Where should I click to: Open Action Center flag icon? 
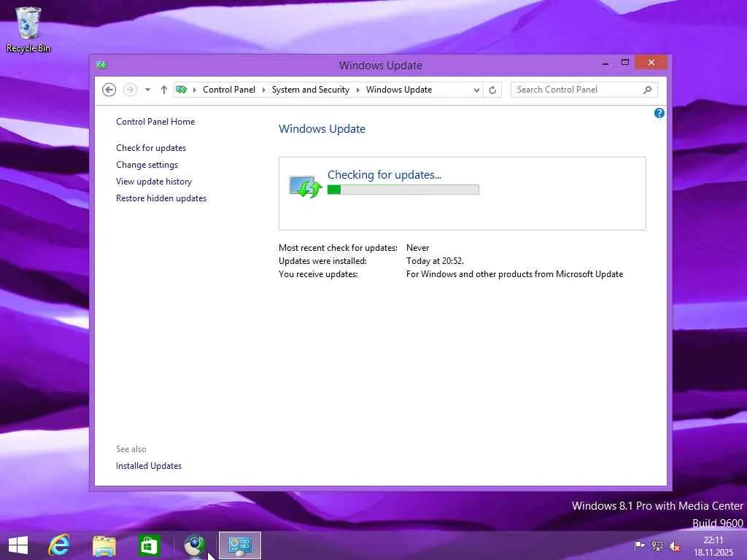coord(639,545)
